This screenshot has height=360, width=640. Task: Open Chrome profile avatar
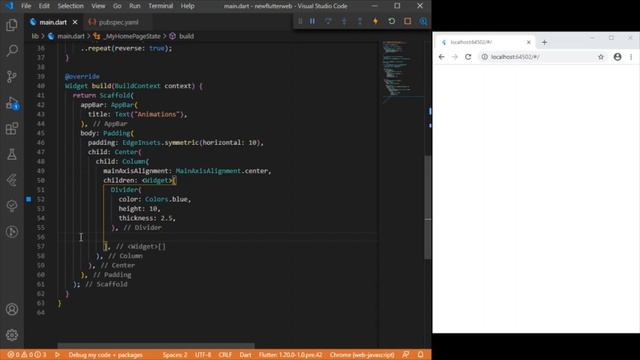[618, 57]
